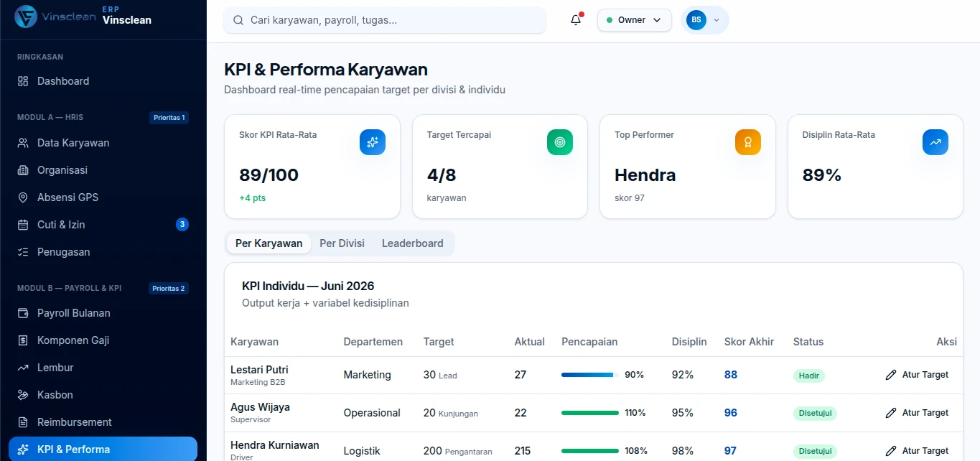This screenshot has width=980, height=461.
Task: Click the Lembur trend icon
Action: coord(23,368)
